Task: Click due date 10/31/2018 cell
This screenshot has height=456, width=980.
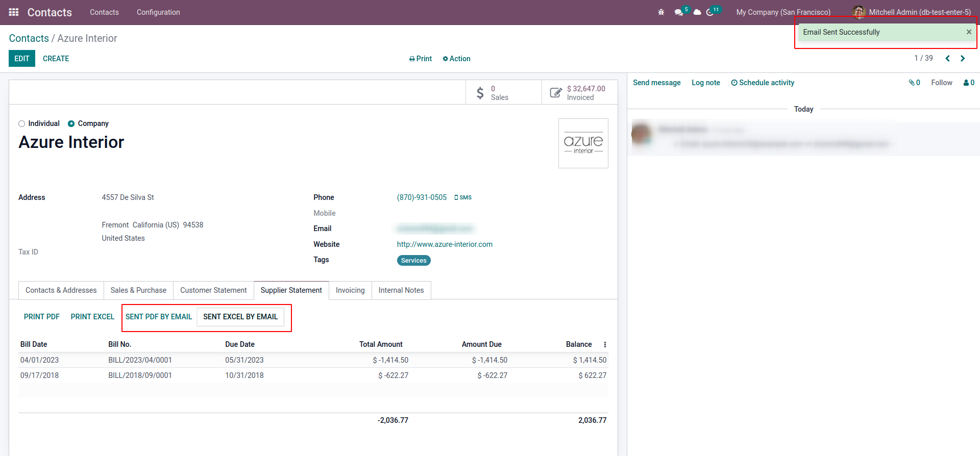Action: click(244, 375)
